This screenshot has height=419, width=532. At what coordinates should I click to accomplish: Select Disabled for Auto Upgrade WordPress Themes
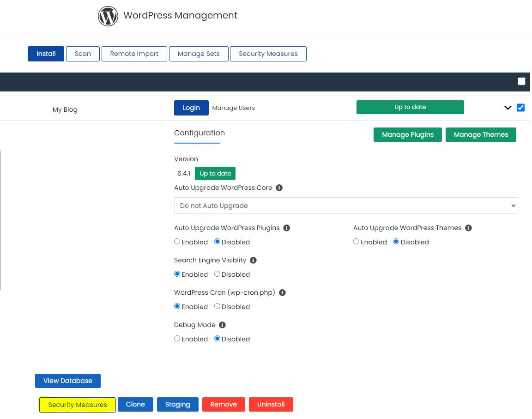pos(396,242)
